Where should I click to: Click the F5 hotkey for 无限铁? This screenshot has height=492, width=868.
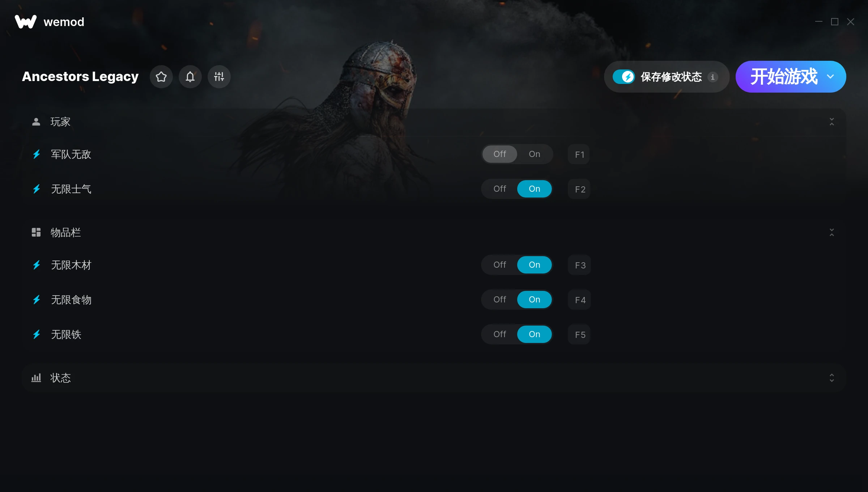(580, 335)
